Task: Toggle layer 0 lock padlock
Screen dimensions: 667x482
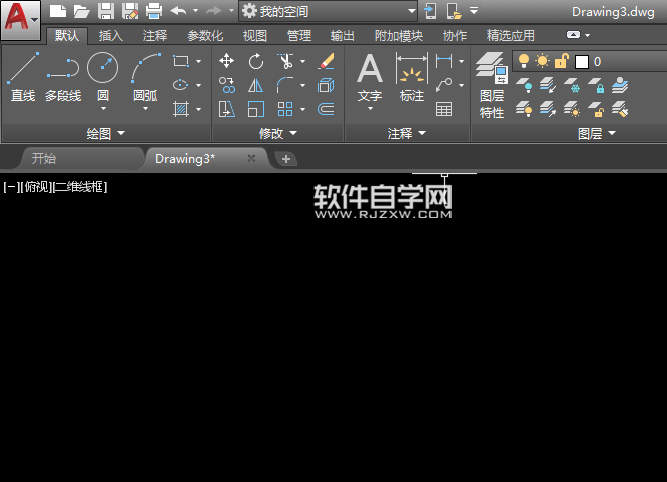Action: pos(562,61)
